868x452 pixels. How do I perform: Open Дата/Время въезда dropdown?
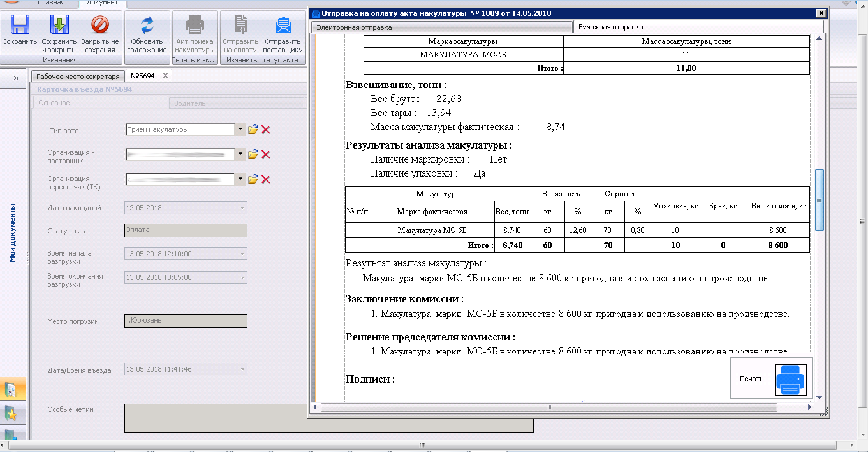pyautogui.click(x=242, y=369)
